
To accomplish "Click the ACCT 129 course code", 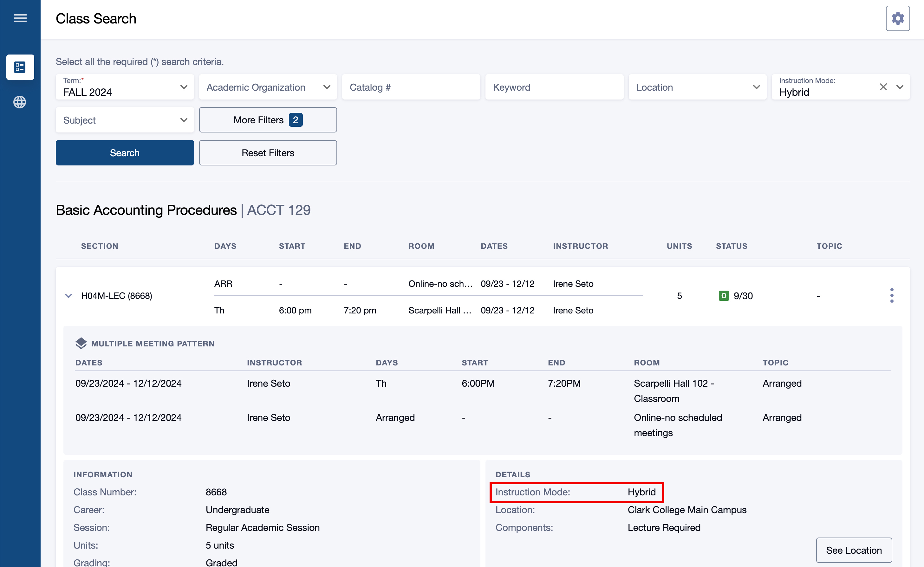I will click(279, 210).
